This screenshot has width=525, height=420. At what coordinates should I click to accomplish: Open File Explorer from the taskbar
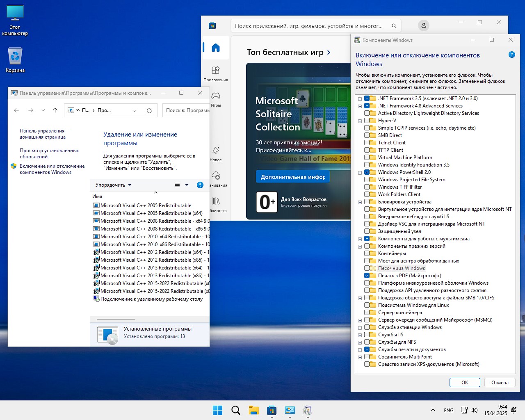pos(253,410)
